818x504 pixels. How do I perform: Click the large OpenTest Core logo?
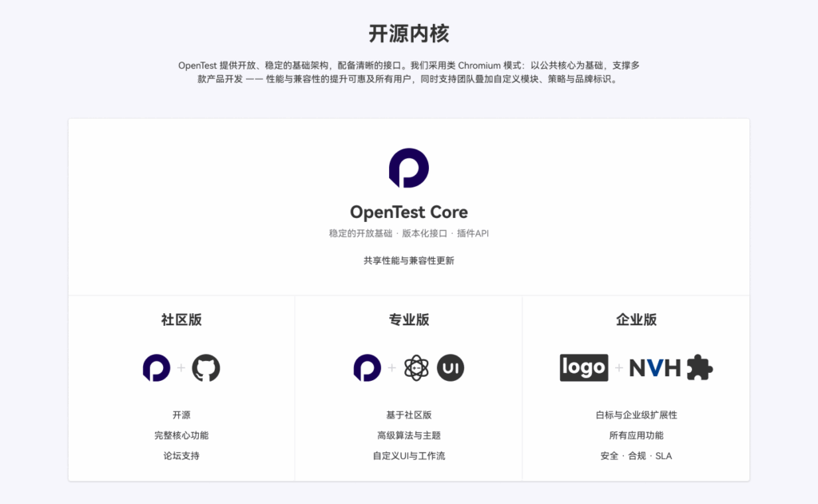click(408, 168)
